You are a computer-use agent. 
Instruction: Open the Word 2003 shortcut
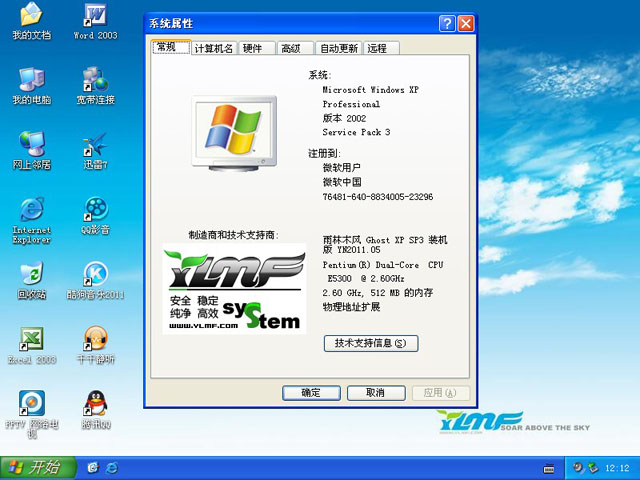coord(96,21)
